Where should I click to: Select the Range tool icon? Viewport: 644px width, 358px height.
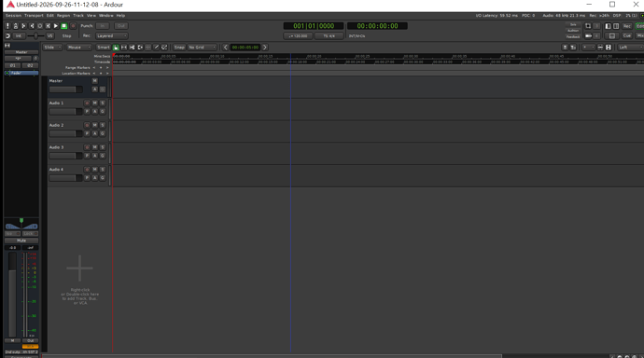124,48
